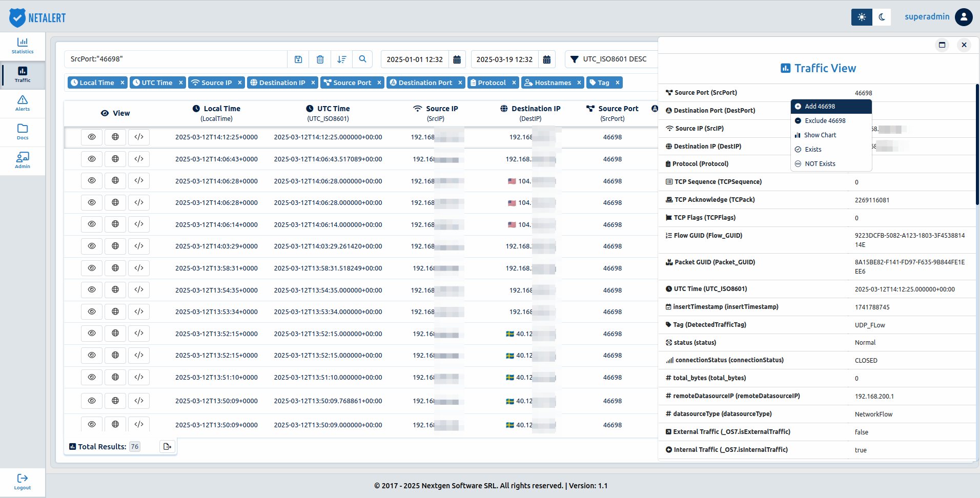
Task: Save the current search query
Action: tap(298, 59)
